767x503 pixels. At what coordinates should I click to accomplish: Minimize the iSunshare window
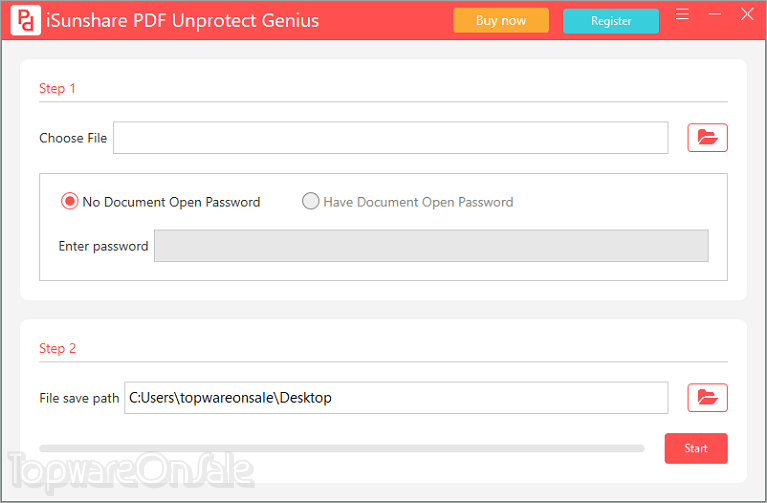[x=715, y=14]
